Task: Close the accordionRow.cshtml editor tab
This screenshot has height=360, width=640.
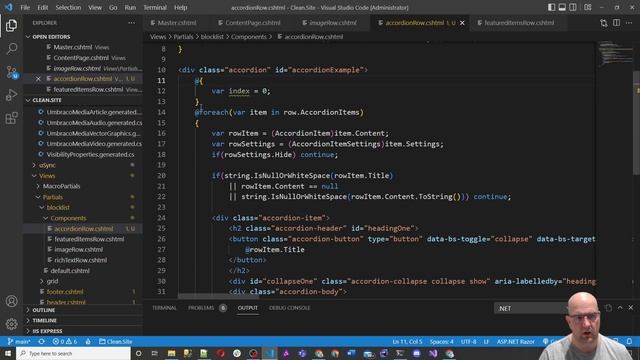Action: click(462, 23)
